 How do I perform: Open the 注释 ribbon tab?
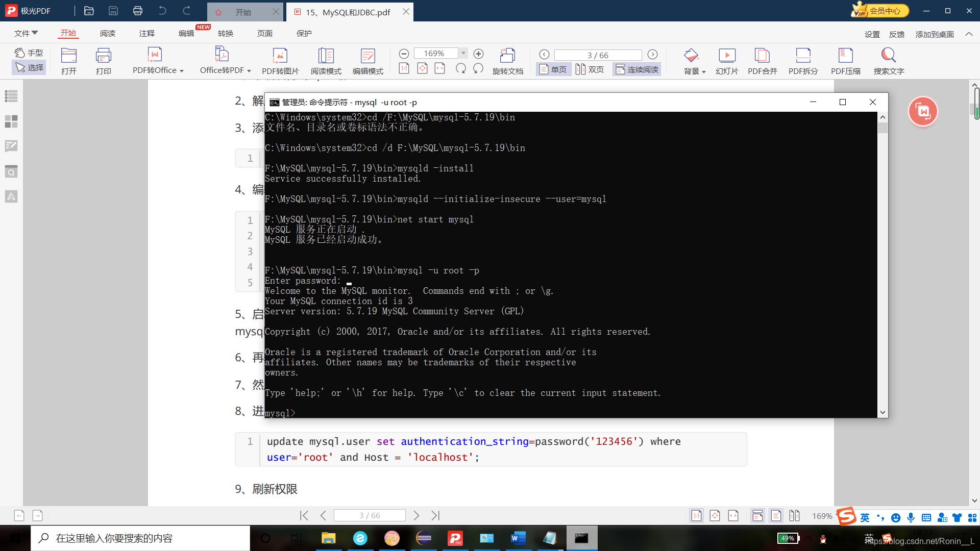coord(147,33)
